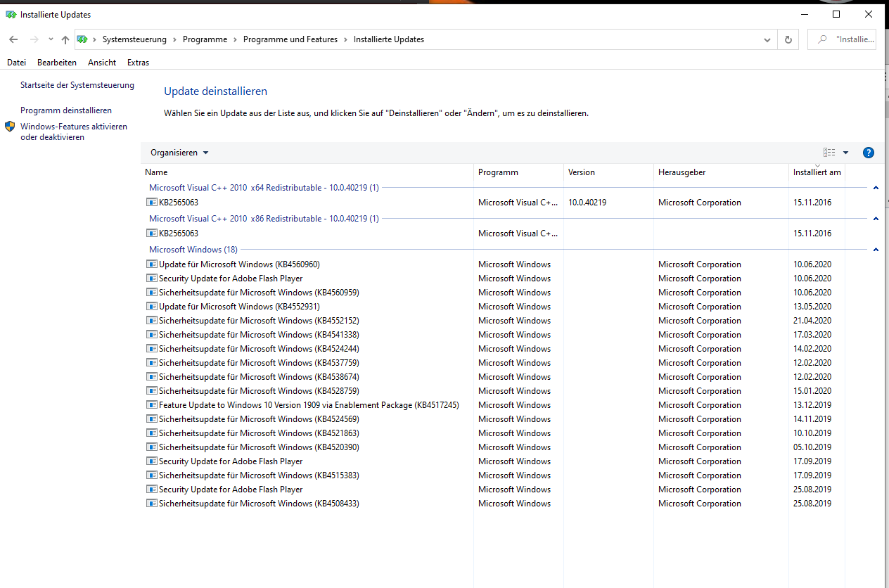Select the KB4560959 update icon
This screenshot has width=889, height=588.
[x=151, y=293]
